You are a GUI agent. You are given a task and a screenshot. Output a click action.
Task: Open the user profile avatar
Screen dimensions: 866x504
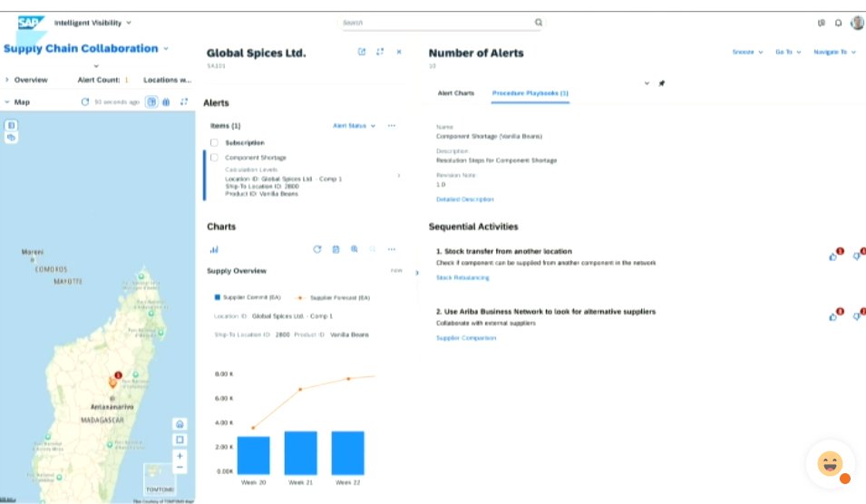(858, 22)
